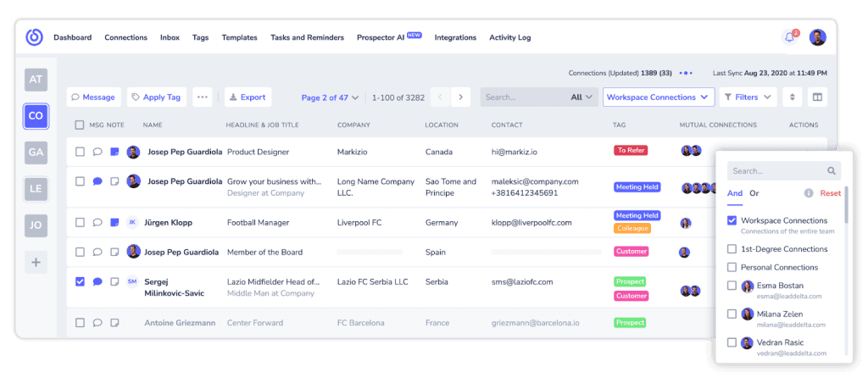Click the more actions ellipsis button

(202, 97)
